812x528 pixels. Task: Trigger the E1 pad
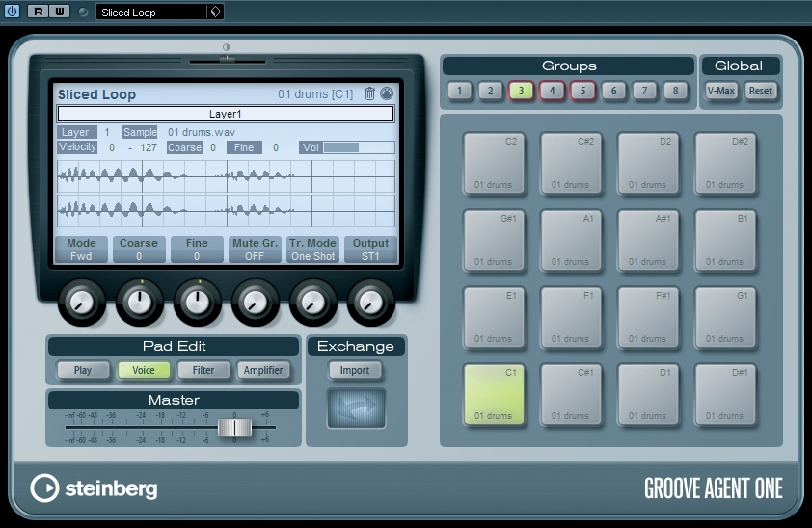[x=495, y=318]
